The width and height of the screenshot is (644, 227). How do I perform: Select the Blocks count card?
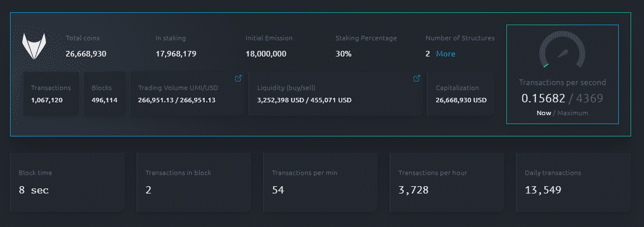[x=105, y=94]
